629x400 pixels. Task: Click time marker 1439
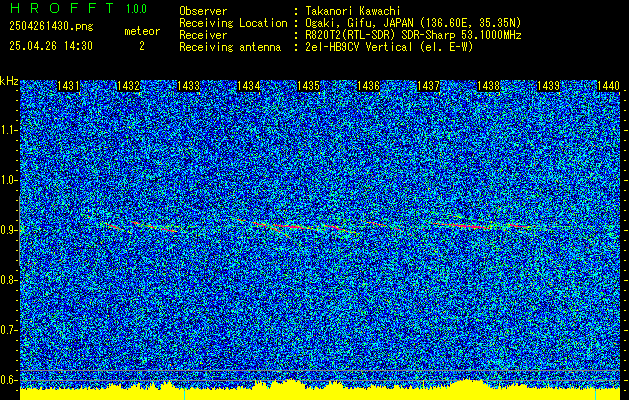pyautogui.click(x=548, y=86)
